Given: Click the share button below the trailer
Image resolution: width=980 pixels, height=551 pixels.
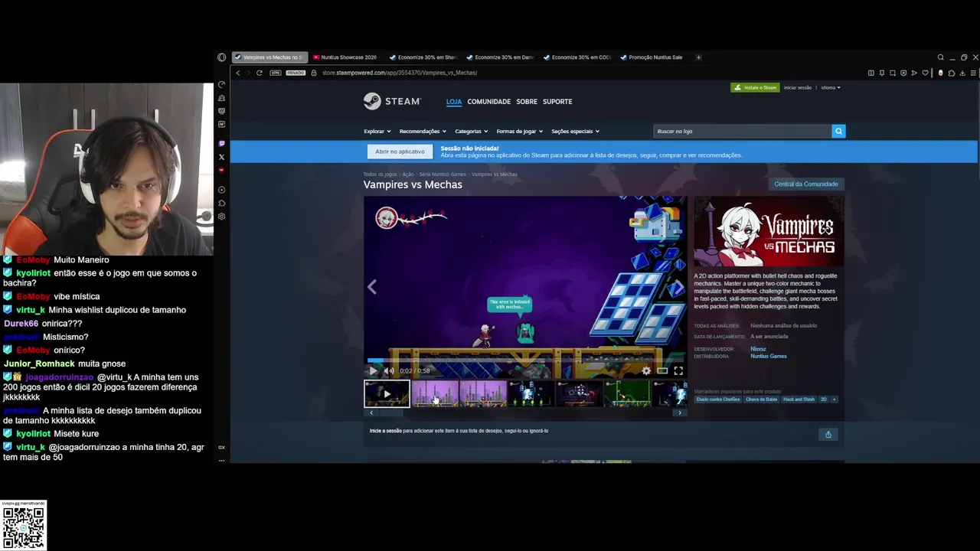Looking at the screenshot, I should (828, 435).
